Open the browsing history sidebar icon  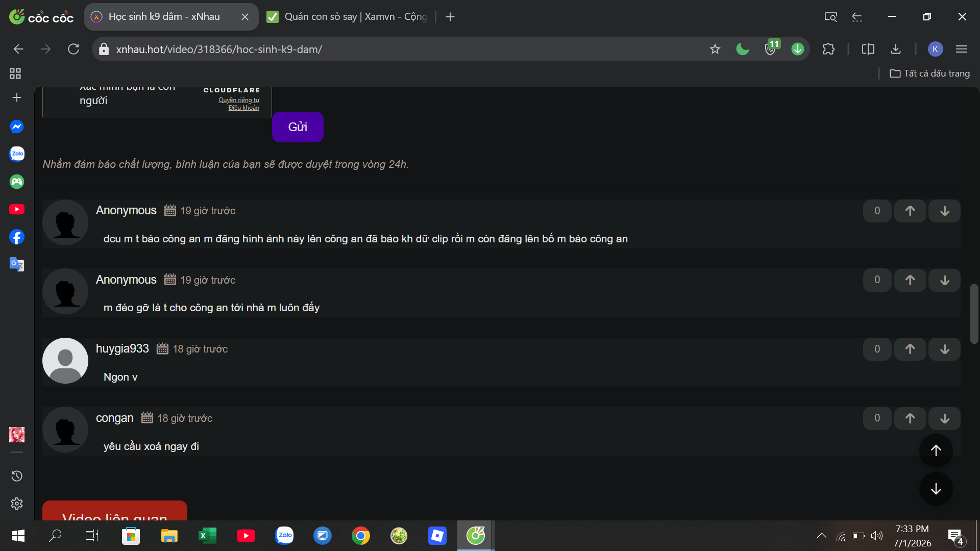17,476
